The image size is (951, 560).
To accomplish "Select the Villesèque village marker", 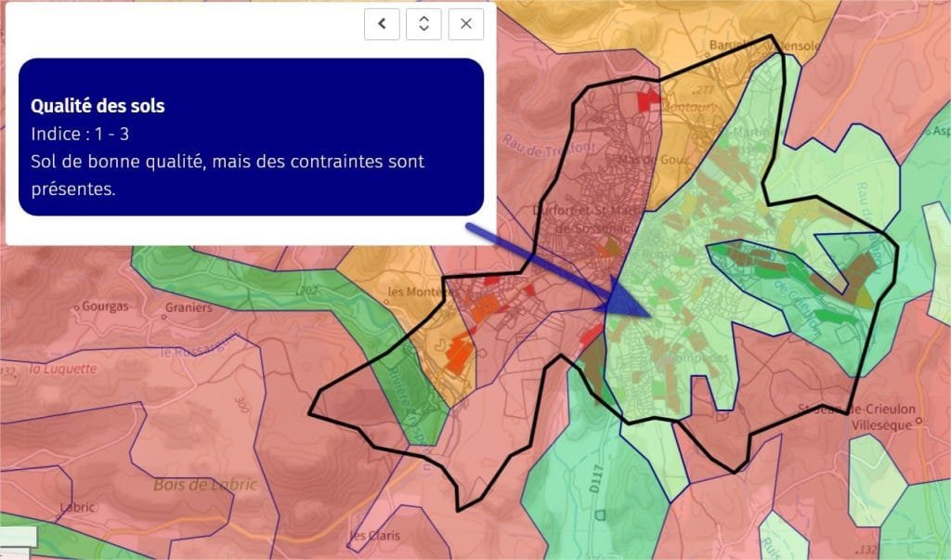I will tap(918, 419).
